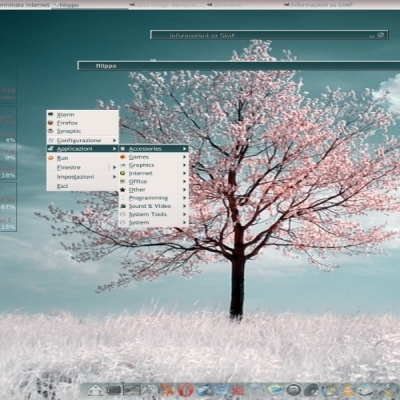Open the blue bird mail icon in the dock
Viewport: 400px width, 400px height.
click(x=204, y=390)
